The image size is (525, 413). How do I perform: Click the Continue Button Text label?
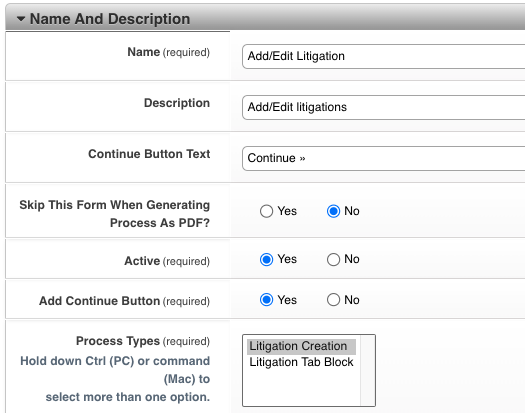pos(149,154)
